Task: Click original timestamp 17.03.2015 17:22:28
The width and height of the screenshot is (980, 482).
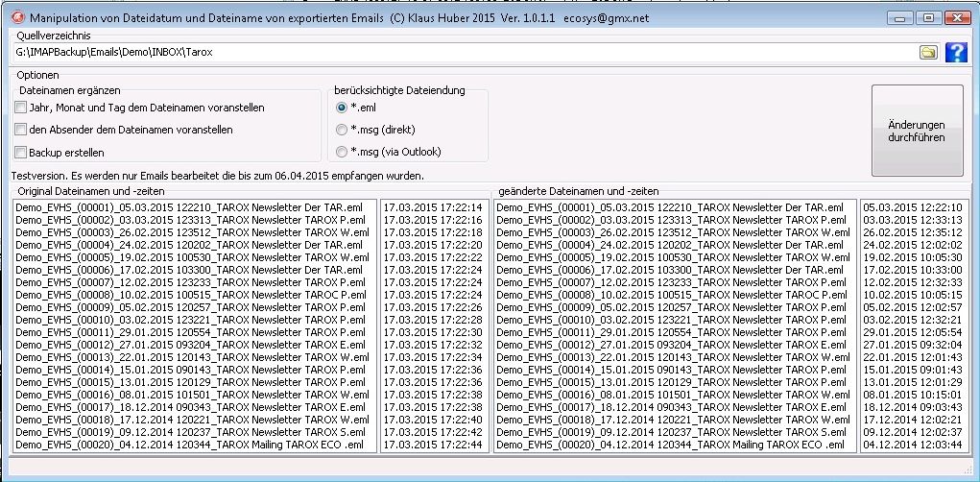Action: coord(433,320)
